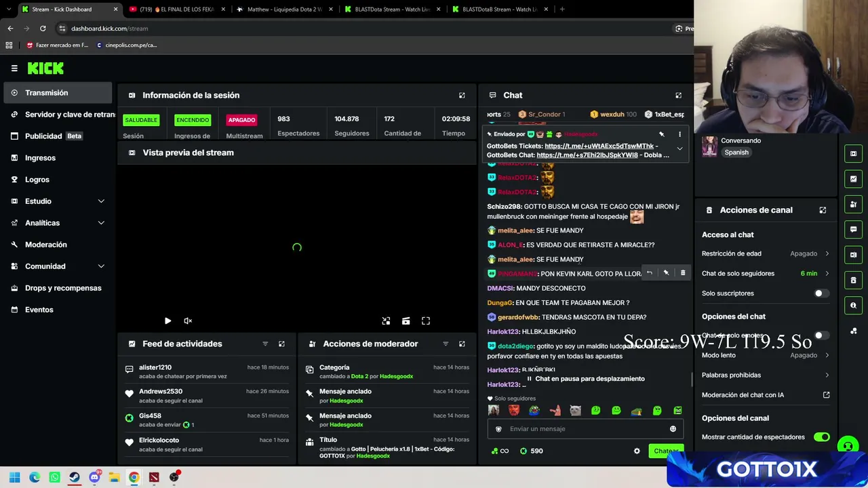Screen dimensions: 868x488
Task: Open Logros in the sidebar
Action: click(58, 180)
